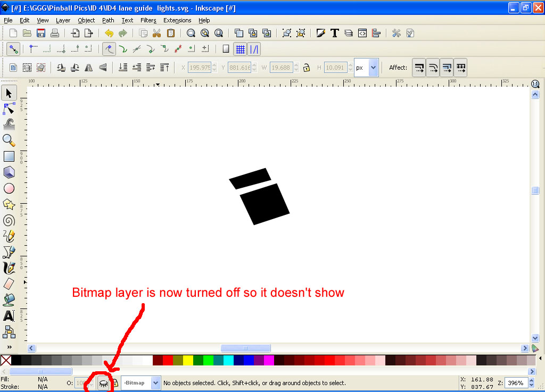
Task: Toggle Bitmap layer visibility eye
Action: click(x=103, y=383)
